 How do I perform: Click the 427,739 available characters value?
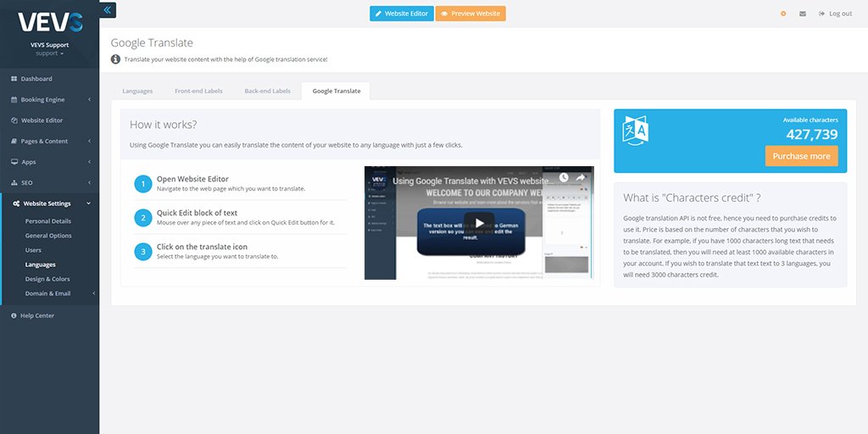tap(811, 135)
